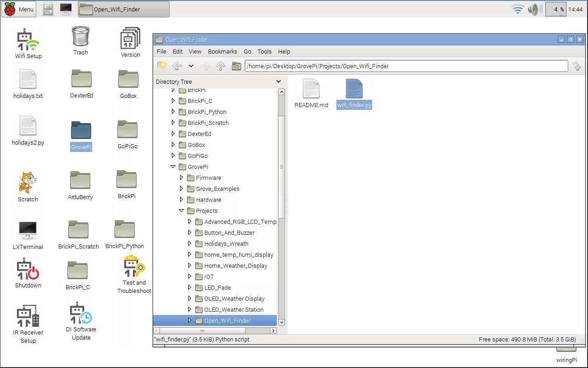Open Test and Troubleshoot desktop icon
The image size is (588, 368).
134,275
